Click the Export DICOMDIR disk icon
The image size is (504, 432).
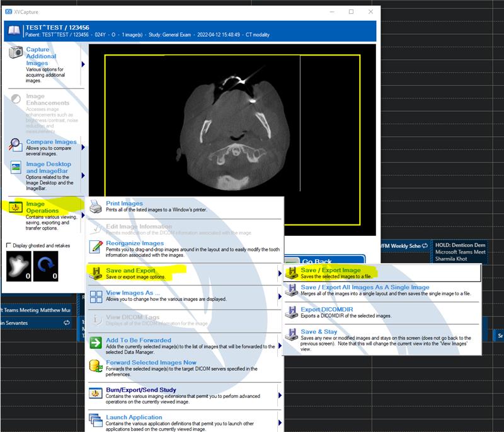[292, 312]
